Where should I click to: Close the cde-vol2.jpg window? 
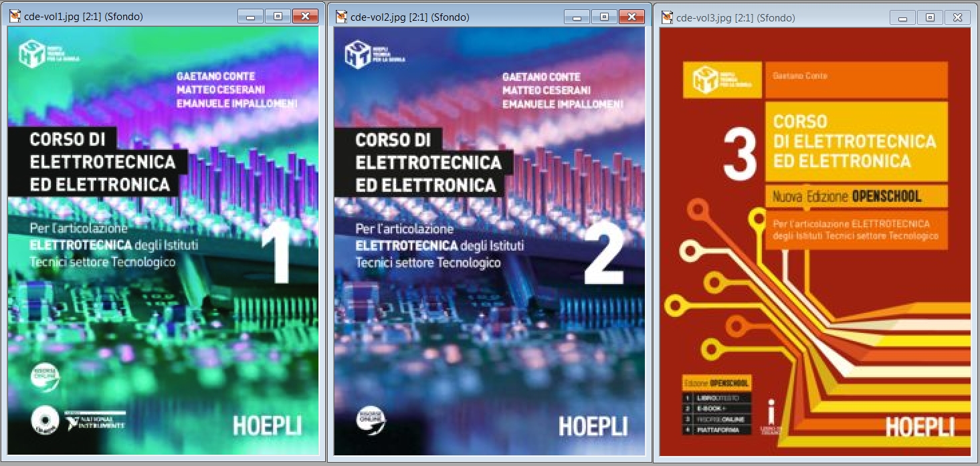[x=631, y=17]
